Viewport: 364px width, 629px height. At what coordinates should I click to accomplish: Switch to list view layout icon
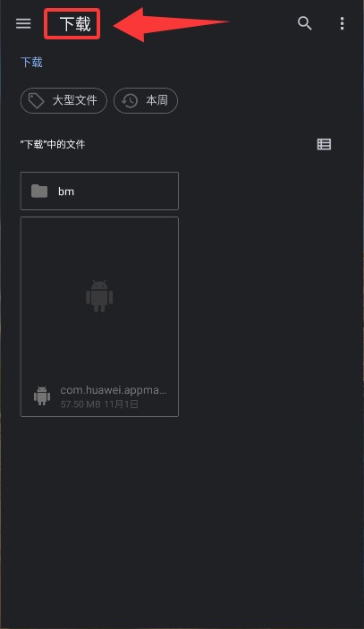[x=324, y=144]
